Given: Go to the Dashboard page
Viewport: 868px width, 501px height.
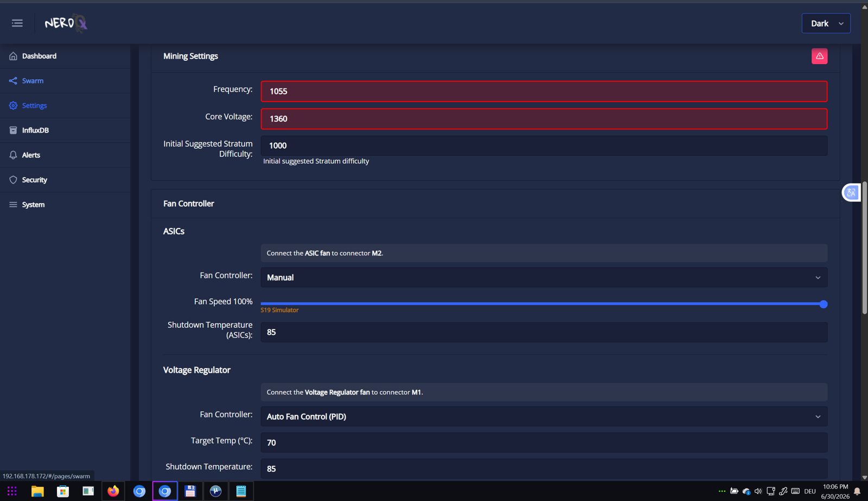Looking at the screenshot, I should (39, 56).
